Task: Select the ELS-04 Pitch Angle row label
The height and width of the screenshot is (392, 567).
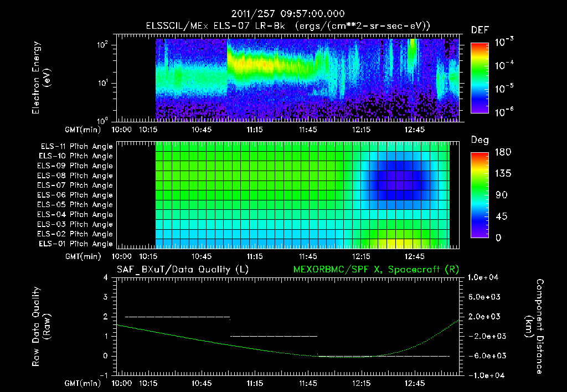Action: pos(75,215)
